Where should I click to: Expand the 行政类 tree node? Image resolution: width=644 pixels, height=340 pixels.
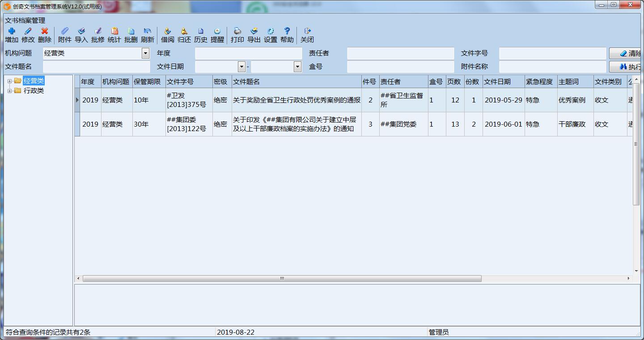point(10,91)
